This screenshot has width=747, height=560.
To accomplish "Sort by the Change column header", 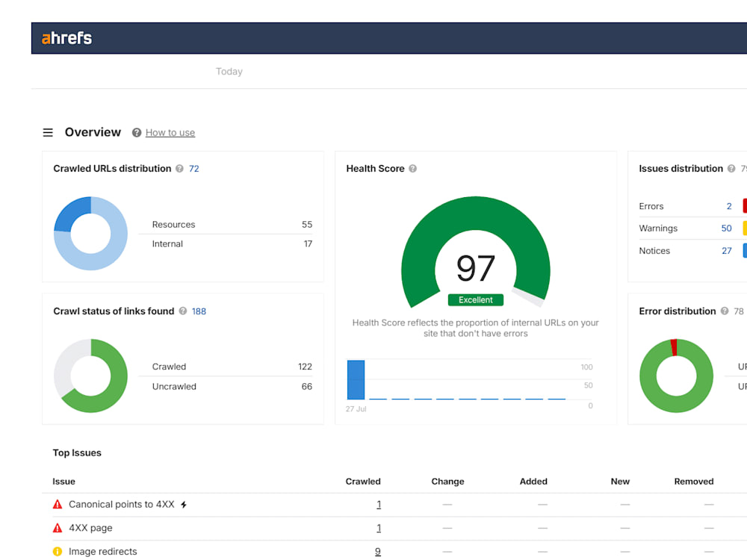I will pos(447,482).
